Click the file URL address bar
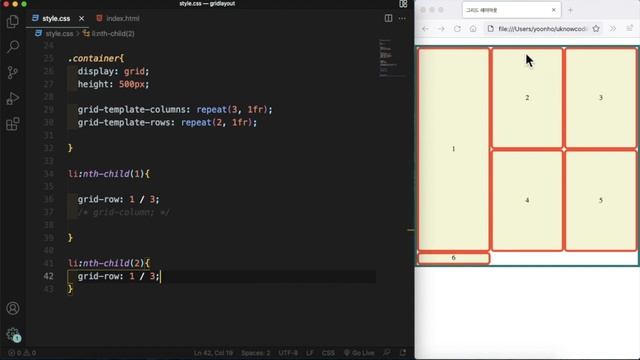This screenshot has width=640, height=360. coord(542,29)
